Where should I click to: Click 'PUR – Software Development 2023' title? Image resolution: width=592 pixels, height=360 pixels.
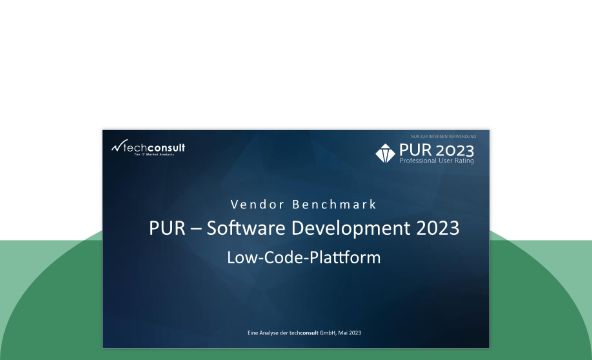pos(304,228)
